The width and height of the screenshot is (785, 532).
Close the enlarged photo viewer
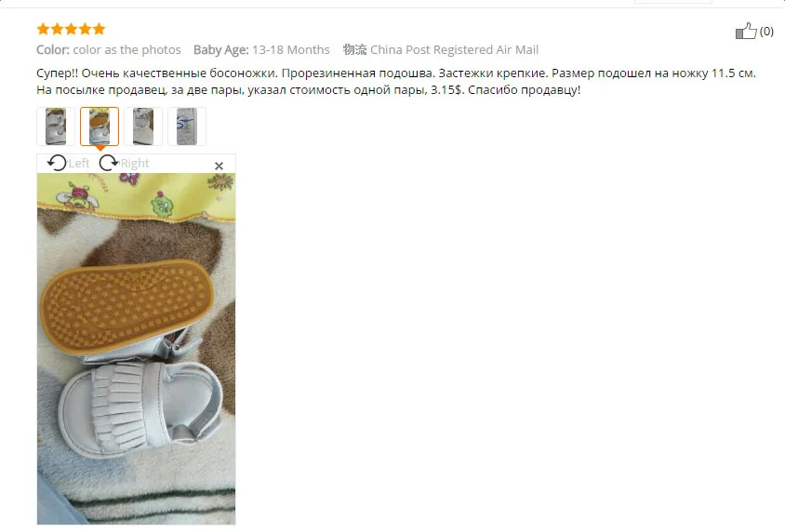tap(219, 166)
